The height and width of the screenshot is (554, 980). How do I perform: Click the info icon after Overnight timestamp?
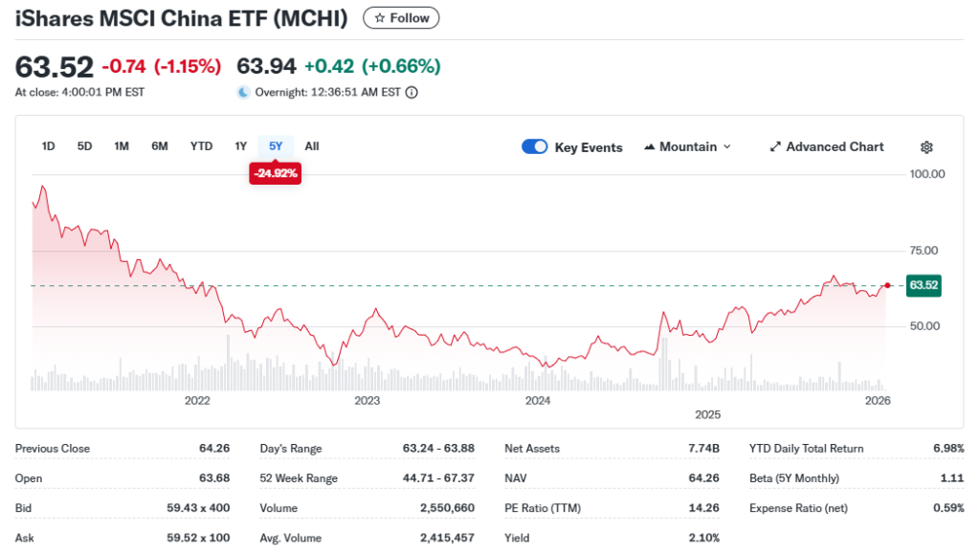(x=412, y=93)
